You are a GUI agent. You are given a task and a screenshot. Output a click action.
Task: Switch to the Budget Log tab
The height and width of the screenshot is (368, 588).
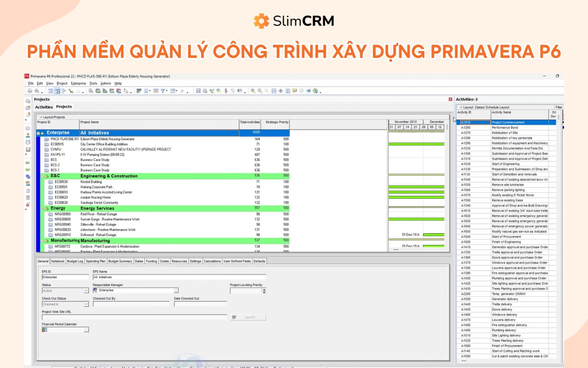tap(75, 262)
